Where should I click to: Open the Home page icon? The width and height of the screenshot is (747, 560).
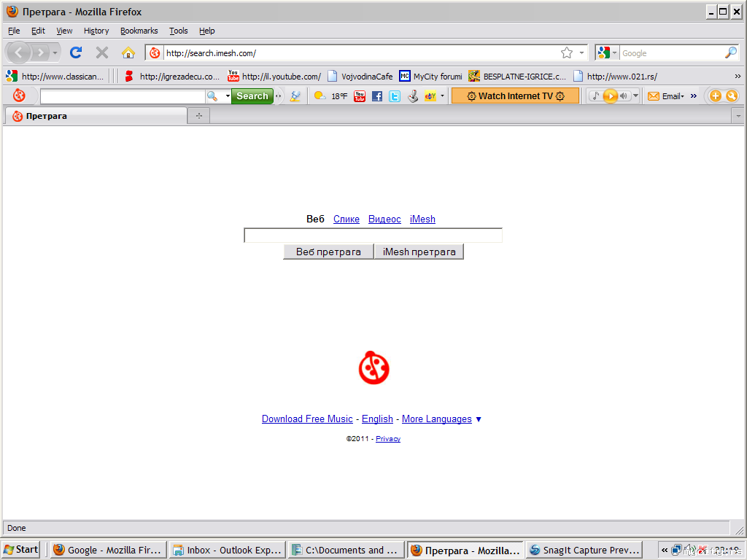128,52
